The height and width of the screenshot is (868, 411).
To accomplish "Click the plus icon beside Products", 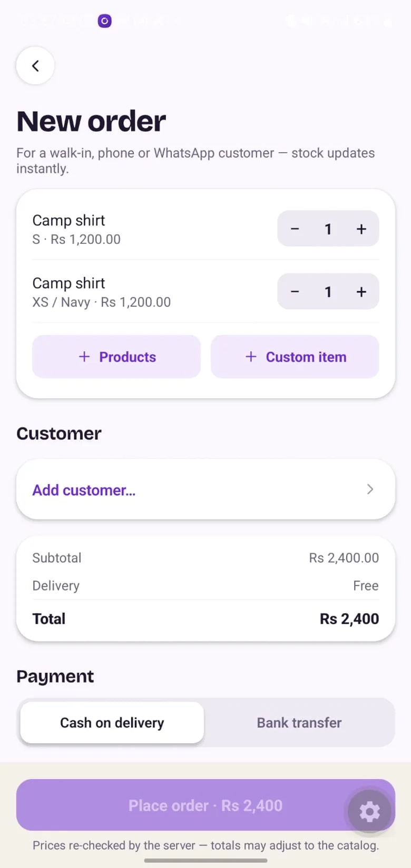I will (84, 357).
